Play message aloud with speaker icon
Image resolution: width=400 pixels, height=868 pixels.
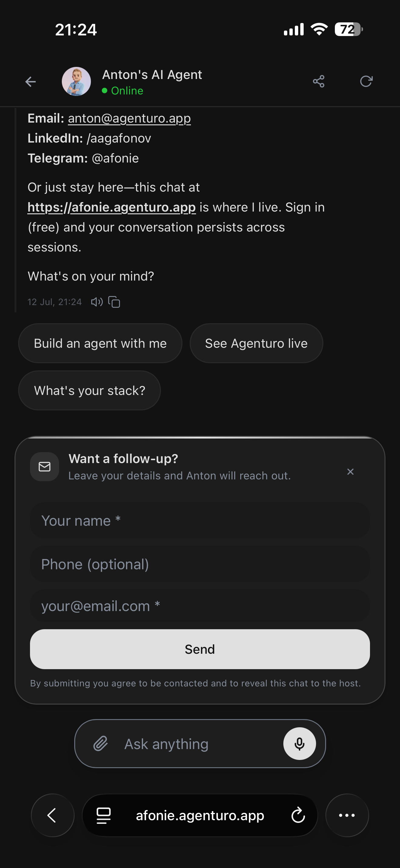(x=97, y=301)
